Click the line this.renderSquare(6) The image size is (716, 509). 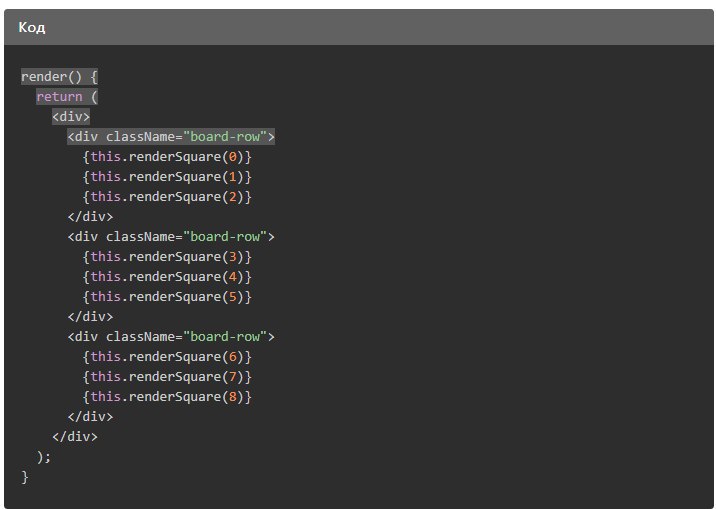[167, 357]
